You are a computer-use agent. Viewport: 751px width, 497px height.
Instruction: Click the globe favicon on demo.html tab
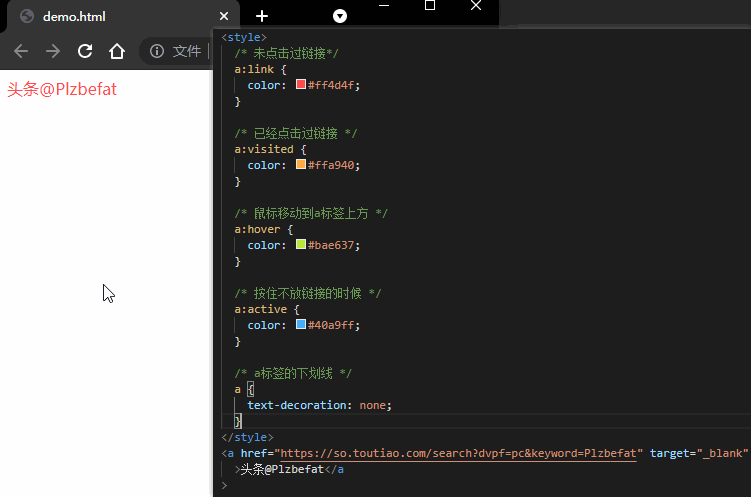coord(26,17)
